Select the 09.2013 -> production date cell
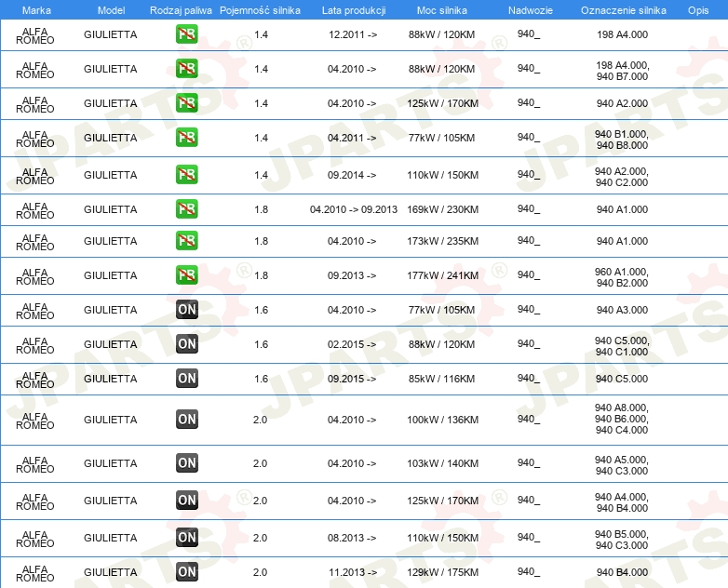 [352, 275]
